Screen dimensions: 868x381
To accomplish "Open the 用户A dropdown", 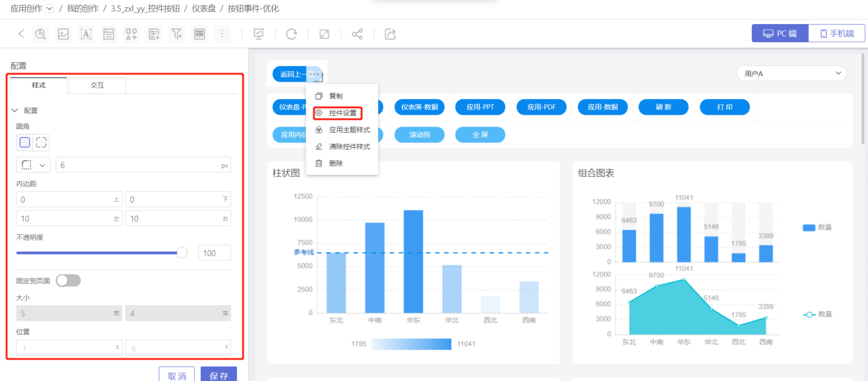I will pos(791,74).
